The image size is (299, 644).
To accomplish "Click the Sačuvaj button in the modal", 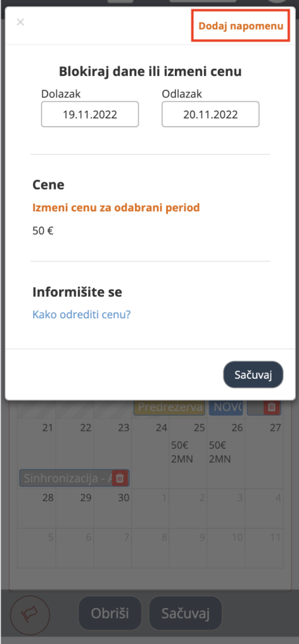I will click(x=253, y=375).
